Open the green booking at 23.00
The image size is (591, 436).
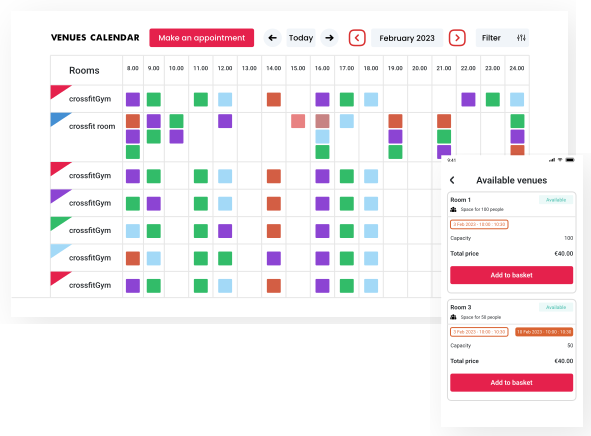tap(493, 99)
